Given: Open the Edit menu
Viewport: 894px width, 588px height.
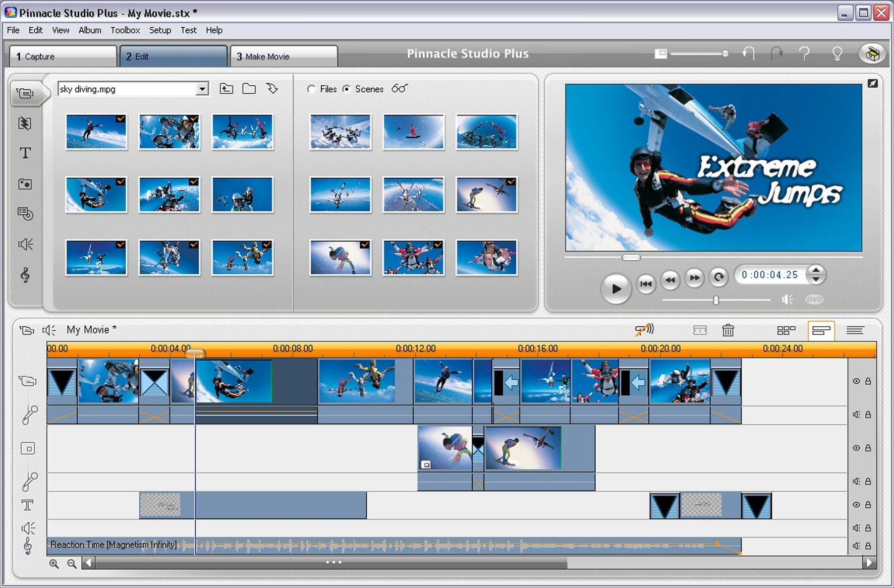Looking at the screenshot, I should tap(35, 30).
